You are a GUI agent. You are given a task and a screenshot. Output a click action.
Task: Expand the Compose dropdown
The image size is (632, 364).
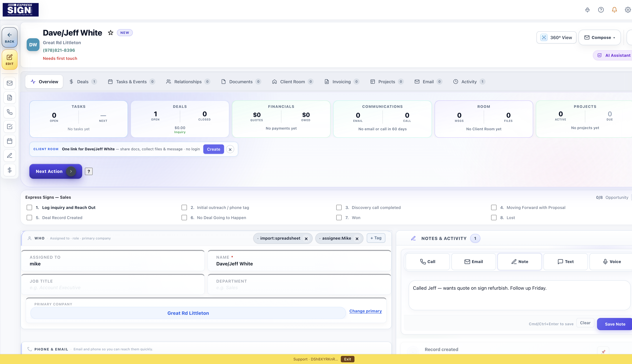(x=599, y=38)
